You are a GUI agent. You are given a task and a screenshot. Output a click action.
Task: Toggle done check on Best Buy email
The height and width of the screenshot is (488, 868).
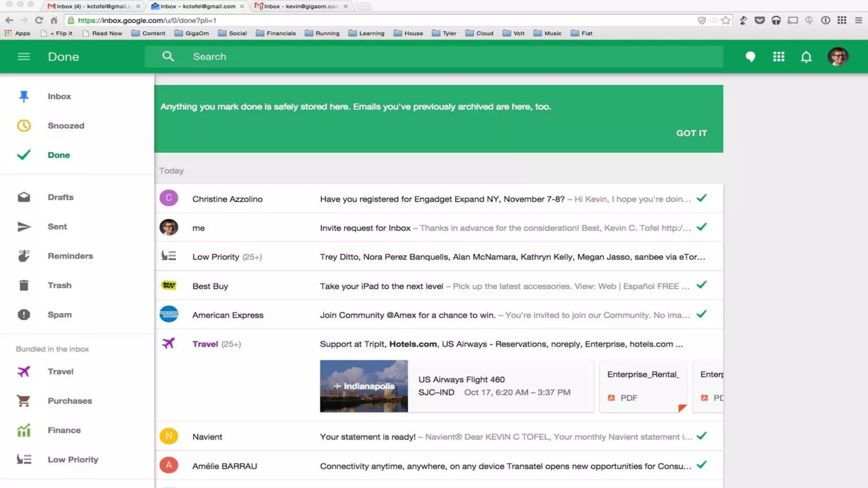(701, 285)
